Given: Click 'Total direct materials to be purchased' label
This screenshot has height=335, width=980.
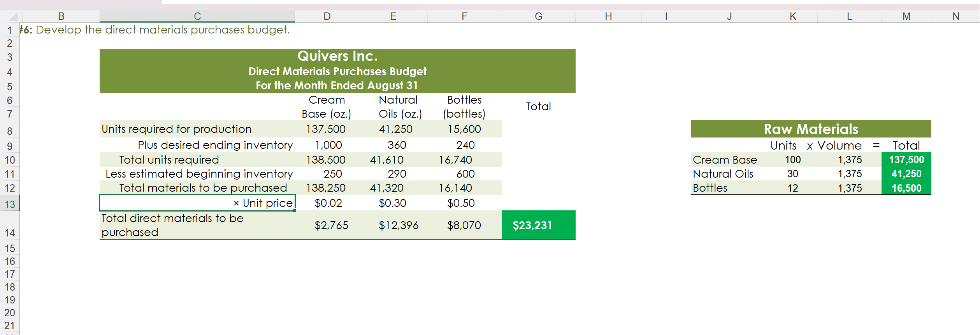Looking at the screenshot, I should pyautogui.click(x=172, y=225).
